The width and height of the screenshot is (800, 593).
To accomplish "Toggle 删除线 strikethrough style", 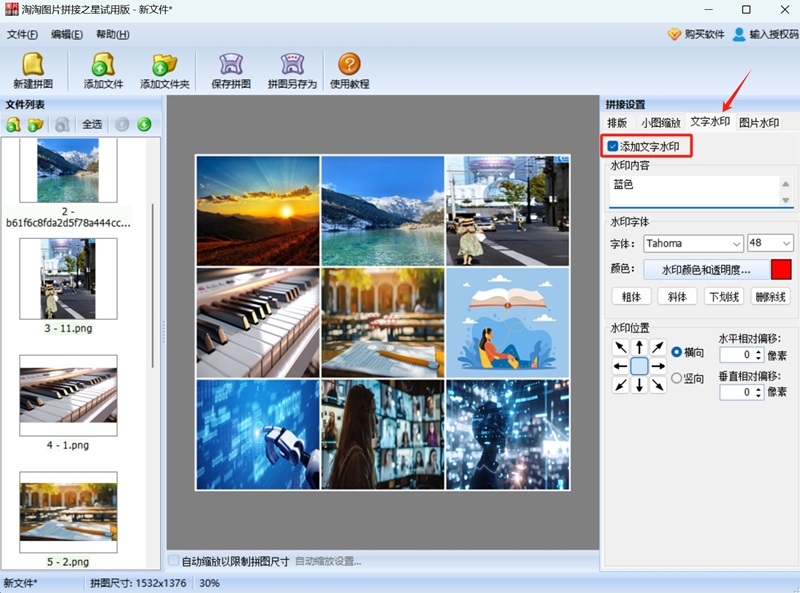I will click(x=770, y=296).
